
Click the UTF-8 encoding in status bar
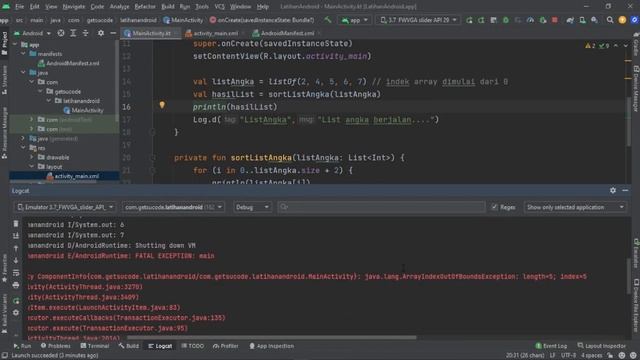click(x=568, y=356)
